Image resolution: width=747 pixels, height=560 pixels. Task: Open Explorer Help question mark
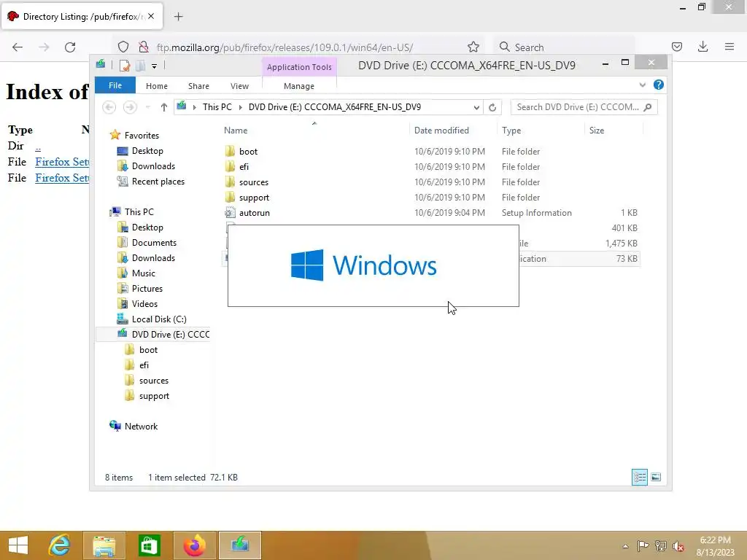tap(659, 85)
